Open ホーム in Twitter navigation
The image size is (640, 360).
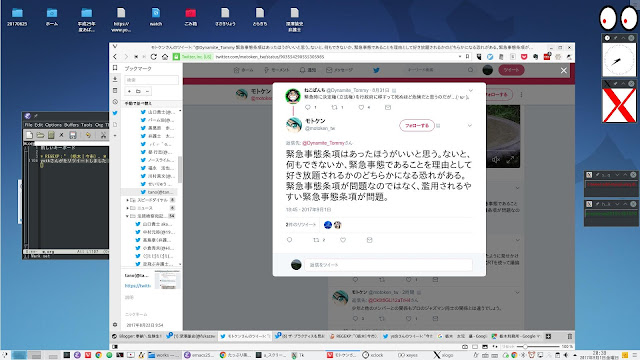[x=243, y=70]
